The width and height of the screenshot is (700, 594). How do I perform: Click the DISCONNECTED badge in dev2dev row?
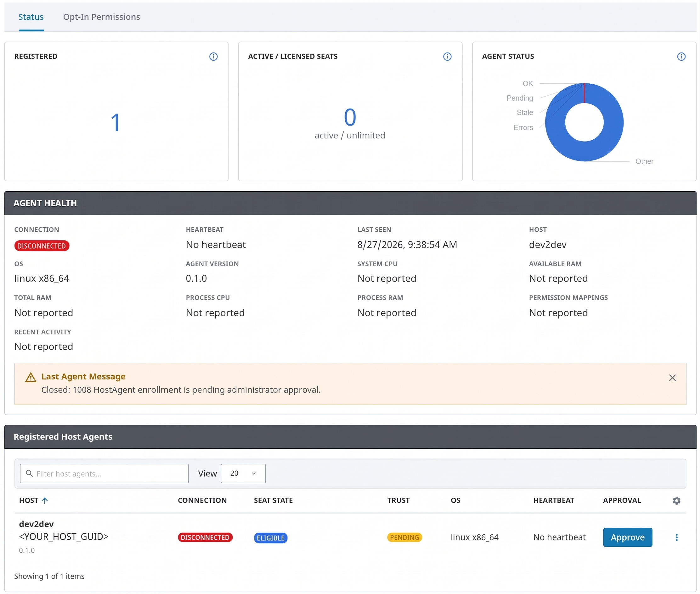(205, 537)
